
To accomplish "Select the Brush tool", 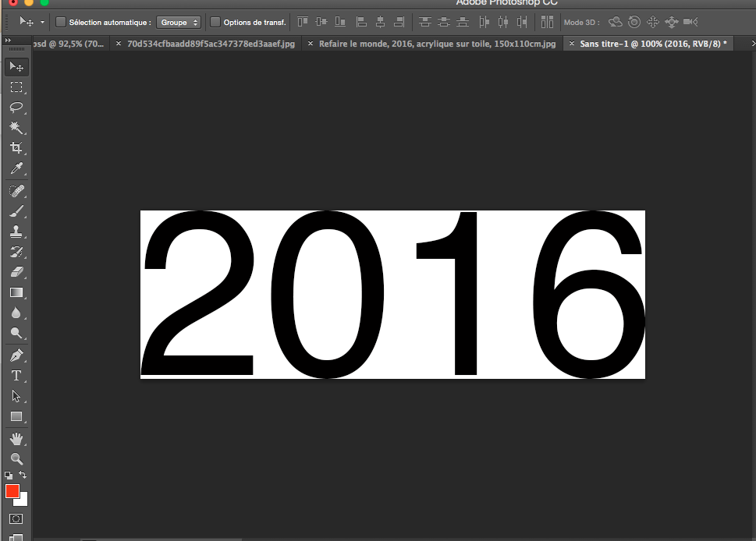I will 16,211.
